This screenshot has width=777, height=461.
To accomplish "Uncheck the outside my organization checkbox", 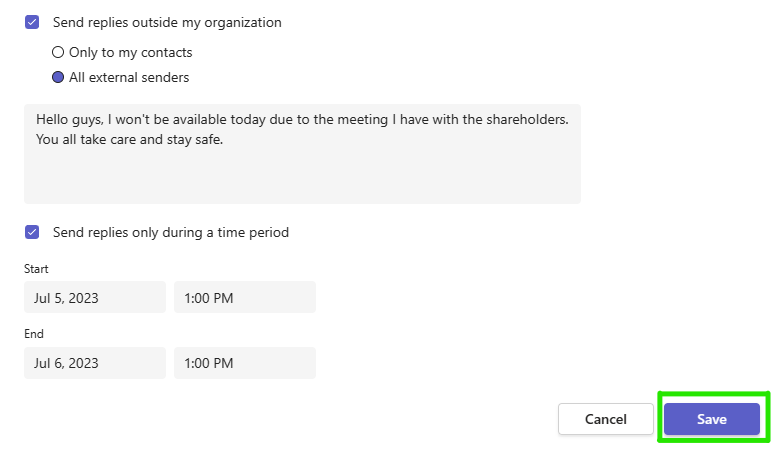I will tap(32, 22).
